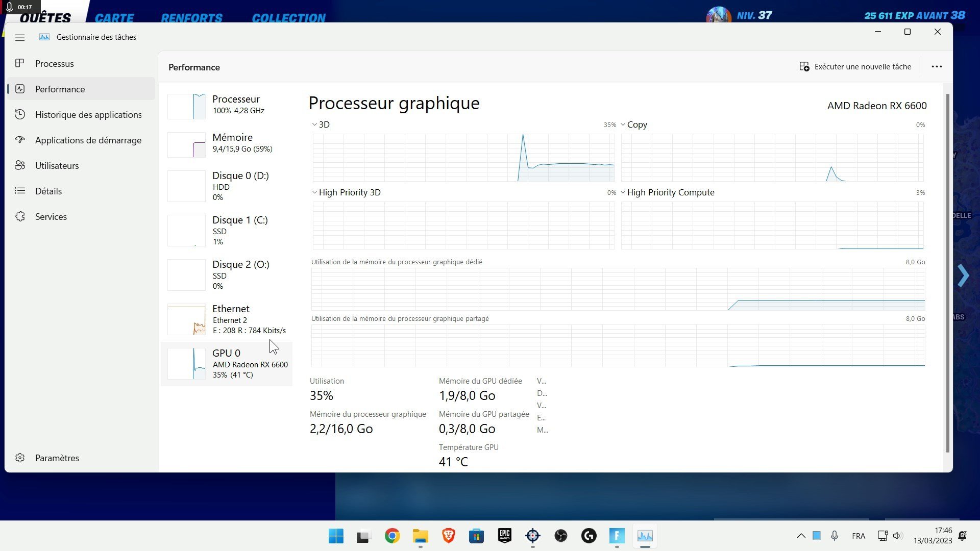Click Fortnite right arrow next page
This screenshot has height=551, width=980.
[x=963, y=275]
